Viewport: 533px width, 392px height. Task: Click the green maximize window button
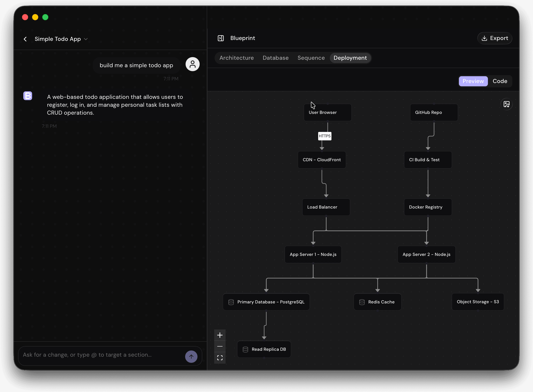coord(45,17)
